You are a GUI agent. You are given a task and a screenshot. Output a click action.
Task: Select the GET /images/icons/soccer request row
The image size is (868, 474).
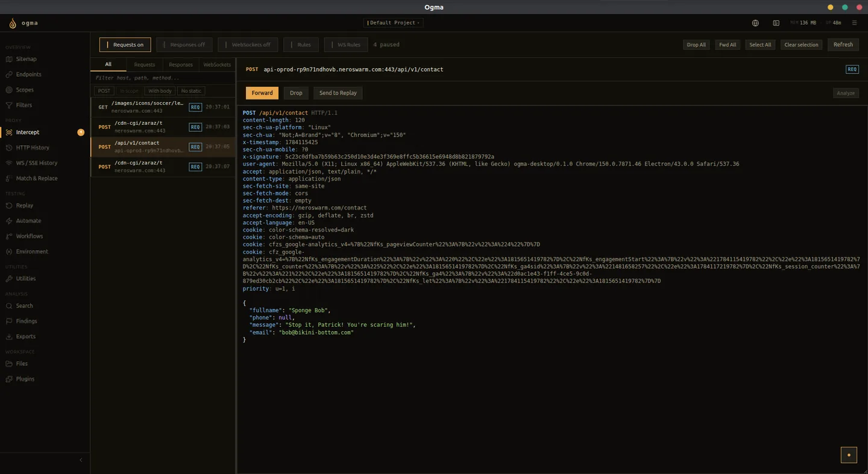[163, 107]
